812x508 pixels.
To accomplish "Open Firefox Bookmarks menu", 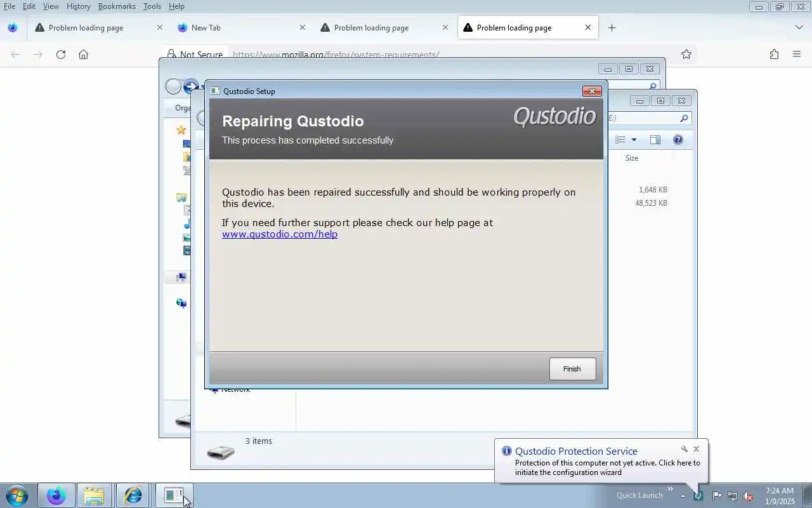I will [117, 6].
